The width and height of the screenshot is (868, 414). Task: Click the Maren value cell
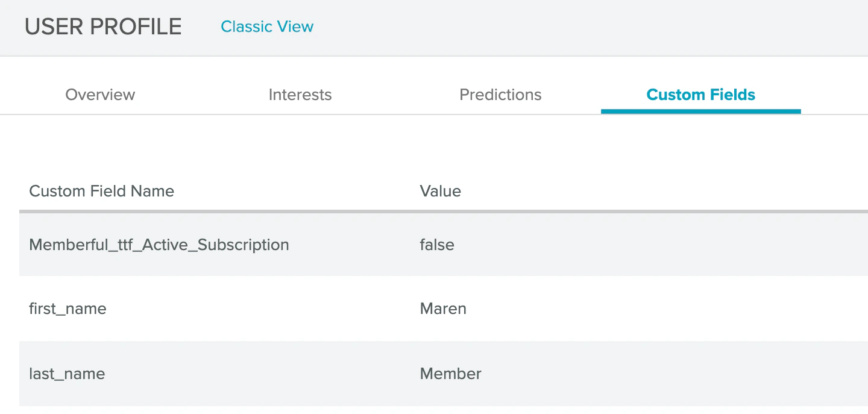[443, 309]
